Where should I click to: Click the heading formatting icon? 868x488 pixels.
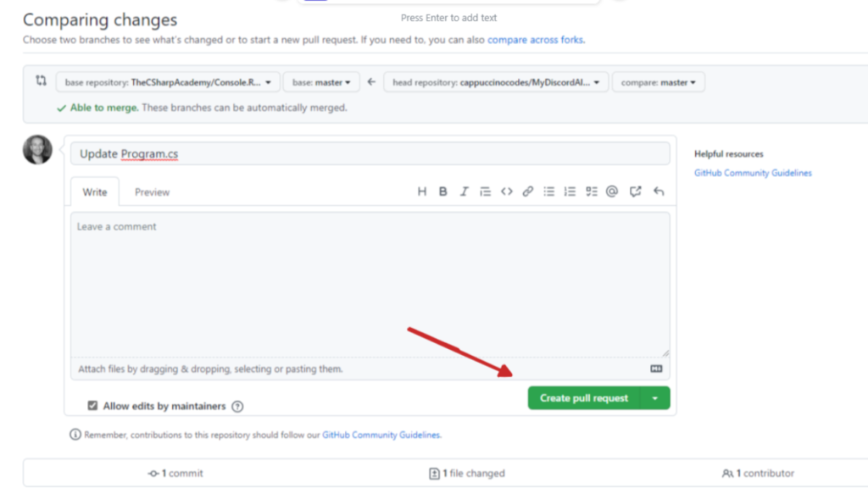click(422, 191)
